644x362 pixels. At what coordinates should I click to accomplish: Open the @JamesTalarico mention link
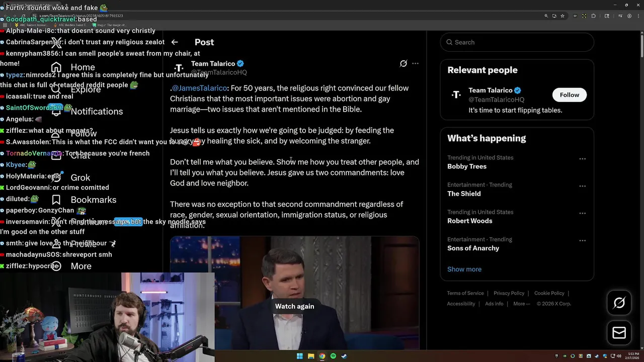point(199,88)
